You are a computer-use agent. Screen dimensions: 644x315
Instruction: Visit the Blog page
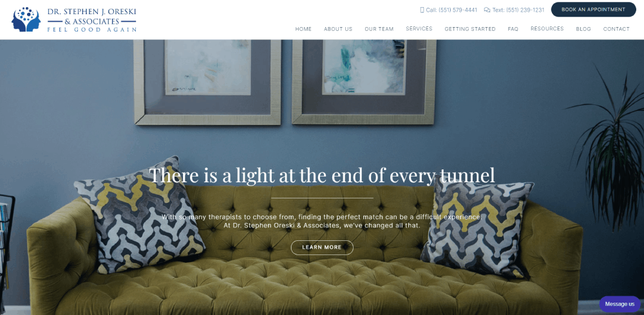click(x=583, y=29)
